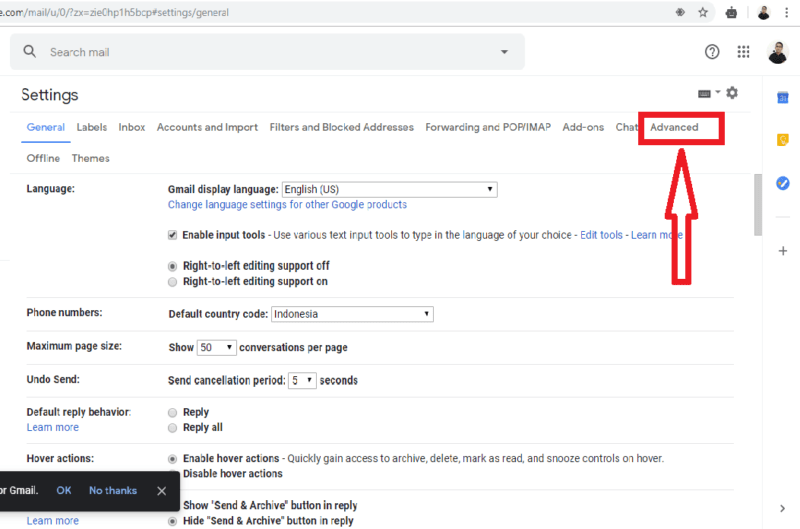Open conversations per page dropdown
800x529 pixels.
click(x=217, y=347)
